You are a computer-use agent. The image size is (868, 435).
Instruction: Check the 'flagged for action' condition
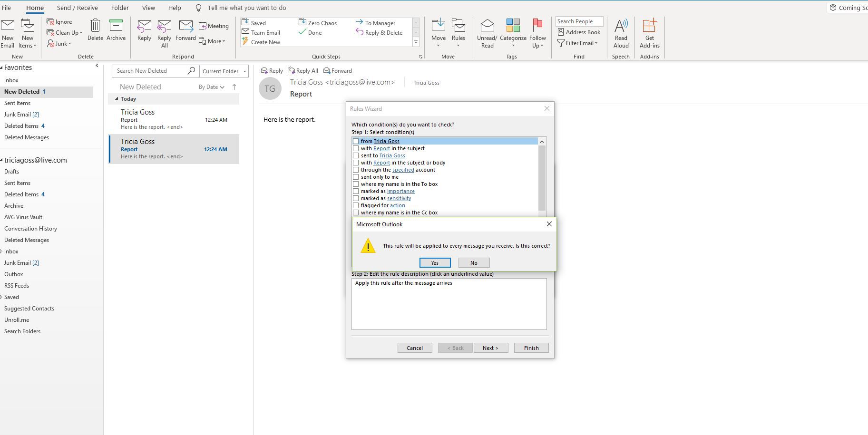click(356, 205)
